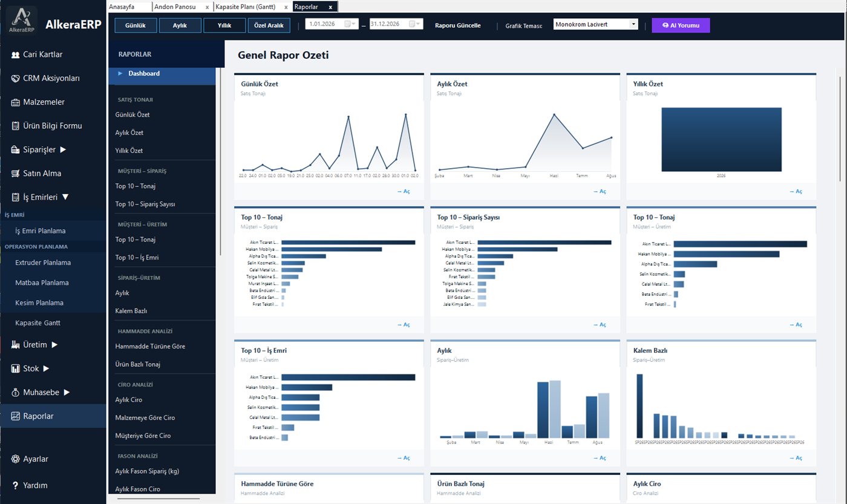Viewport: 847px width, 504px height.
Task: Click the Ürün Bilgi Formu clipboard icon
Action: [16, 126]
